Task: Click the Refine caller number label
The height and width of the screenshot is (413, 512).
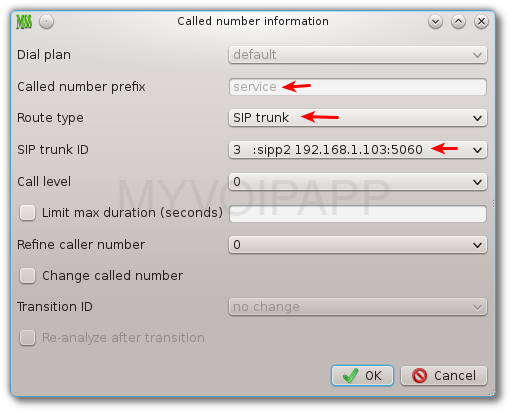Action: pyautogui.click(x=81, y=245)
